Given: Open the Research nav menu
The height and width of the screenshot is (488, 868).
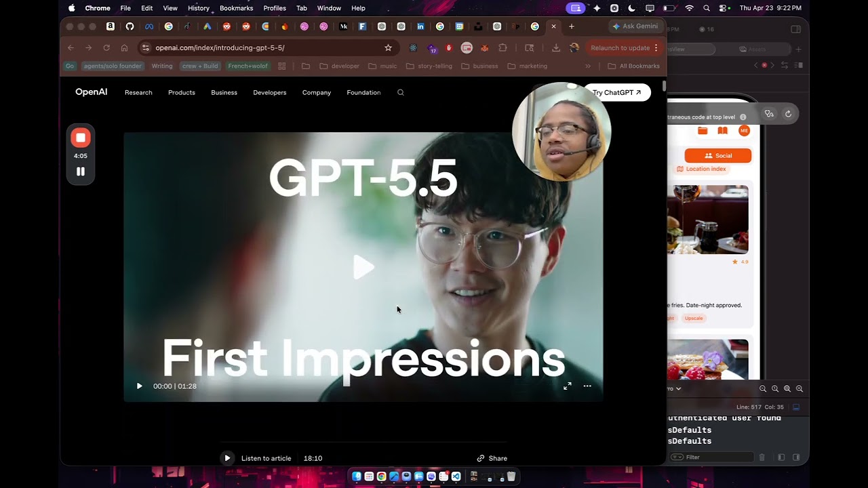Looking at the screenshot, I should (138, 92).
